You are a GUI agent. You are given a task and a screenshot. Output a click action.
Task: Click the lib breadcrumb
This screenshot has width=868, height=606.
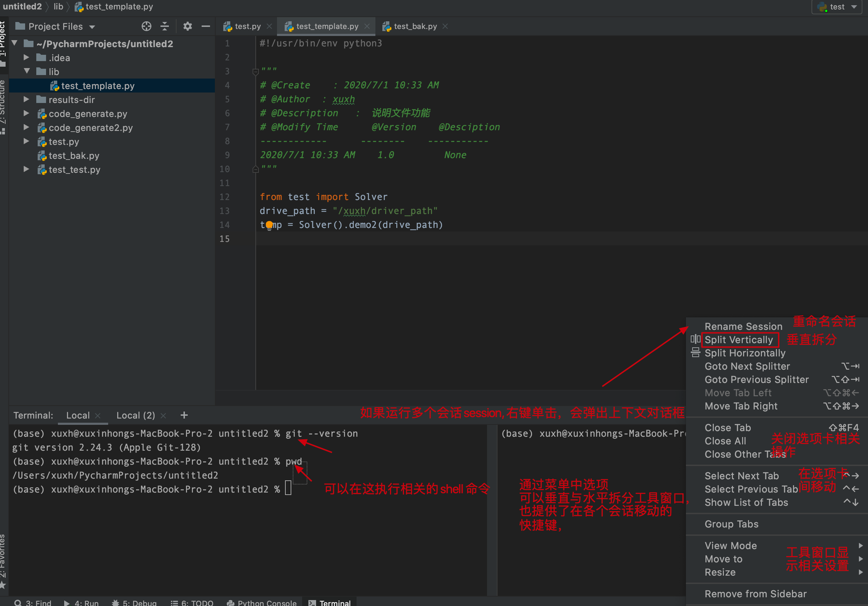point(58,6)
